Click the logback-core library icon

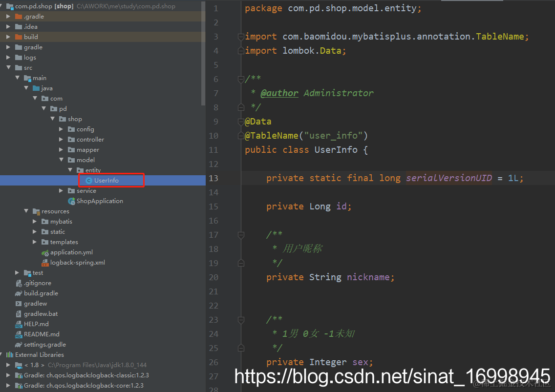(x=19, y=386)
